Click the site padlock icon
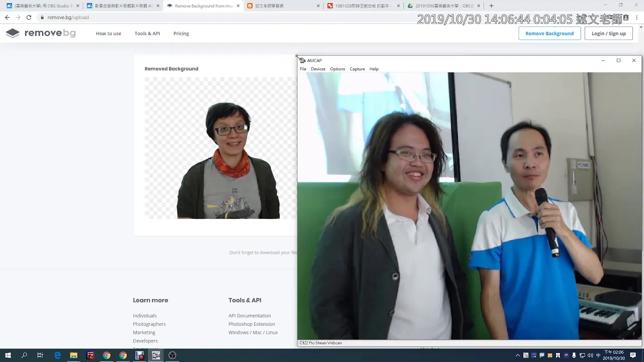The width and height of the screenshot is (644, 362). (43, 17)
